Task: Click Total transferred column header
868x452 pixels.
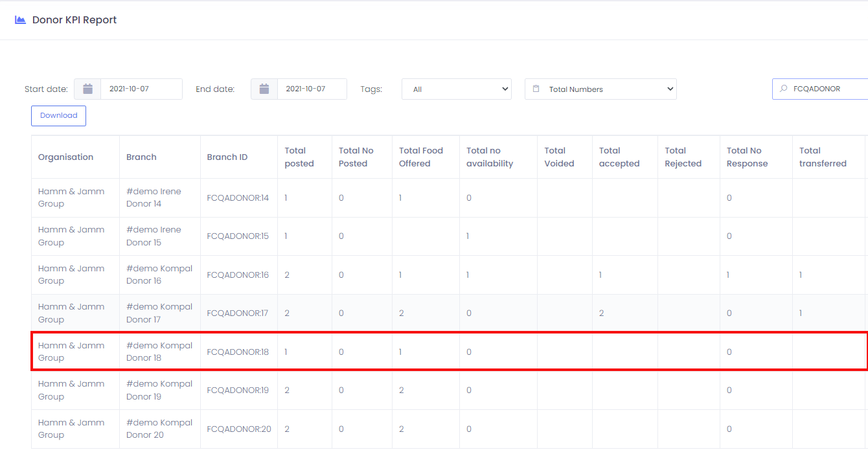Action: tap(822, 157)
